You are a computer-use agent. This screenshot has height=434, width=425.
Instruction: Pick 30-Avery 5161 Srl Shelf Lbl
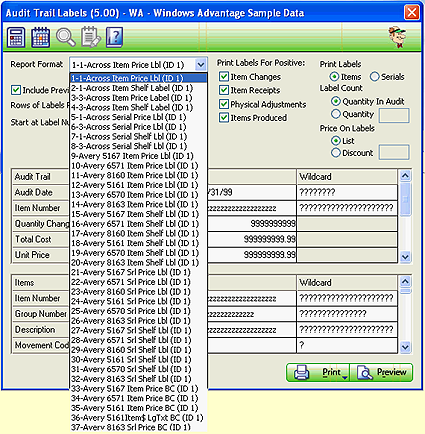pos(138,359)
